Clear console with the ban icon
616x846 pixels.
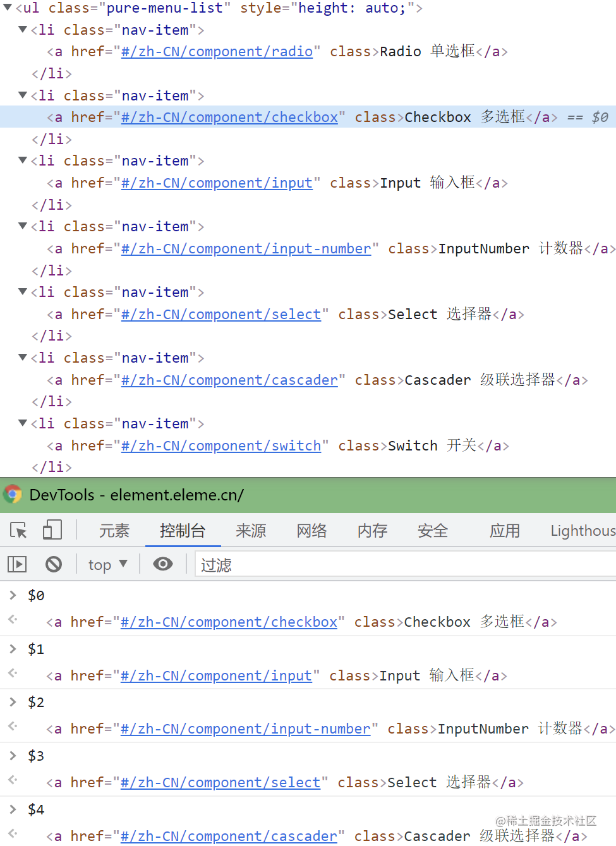54,564
